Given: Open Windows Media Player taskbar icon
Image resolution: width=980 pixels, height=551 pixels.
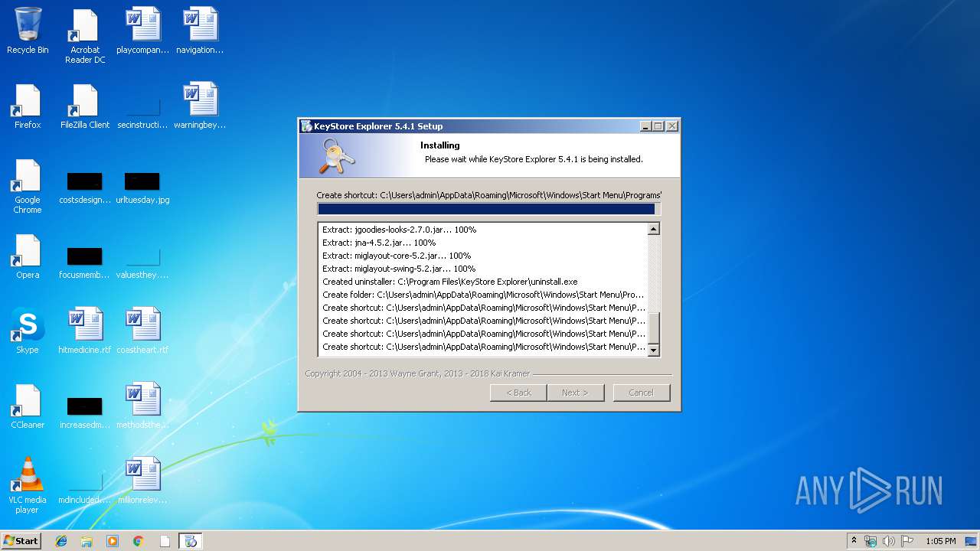Looking at the screenshot, I should [113, 541].
